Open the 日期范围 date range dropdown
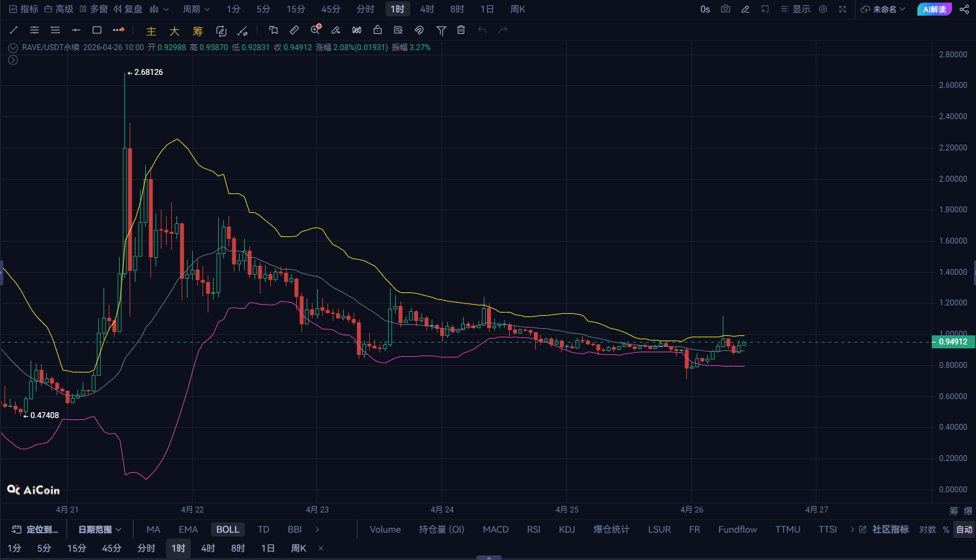The width and height of the screenshot is (976, 560). 100,529
